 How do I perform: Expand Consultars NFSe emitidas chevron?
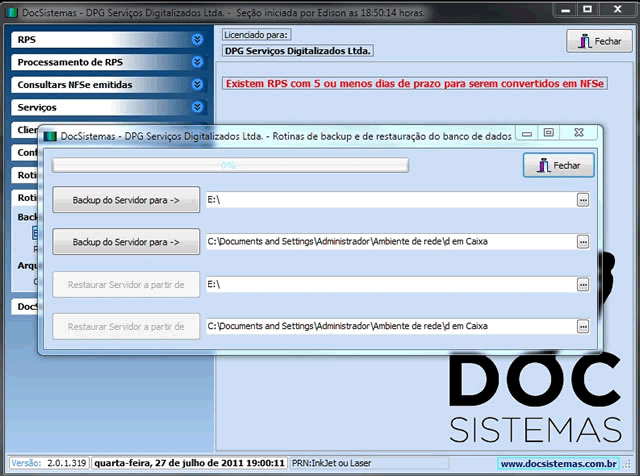pyautogui.click(x=198, y=85)
